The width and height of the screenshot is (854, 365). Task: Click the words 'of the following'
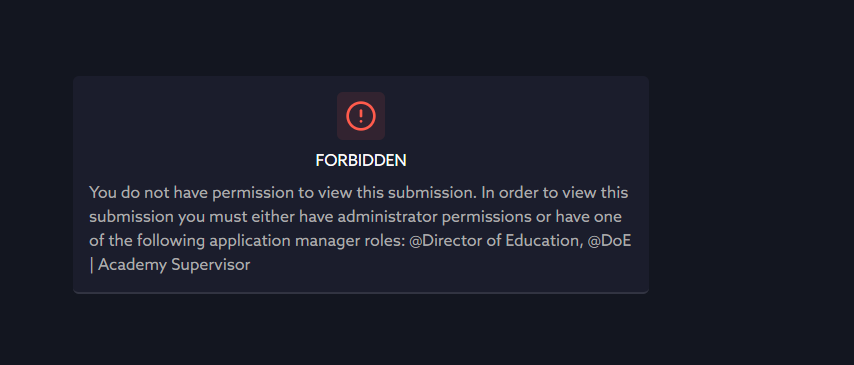[x=148, y=241]
